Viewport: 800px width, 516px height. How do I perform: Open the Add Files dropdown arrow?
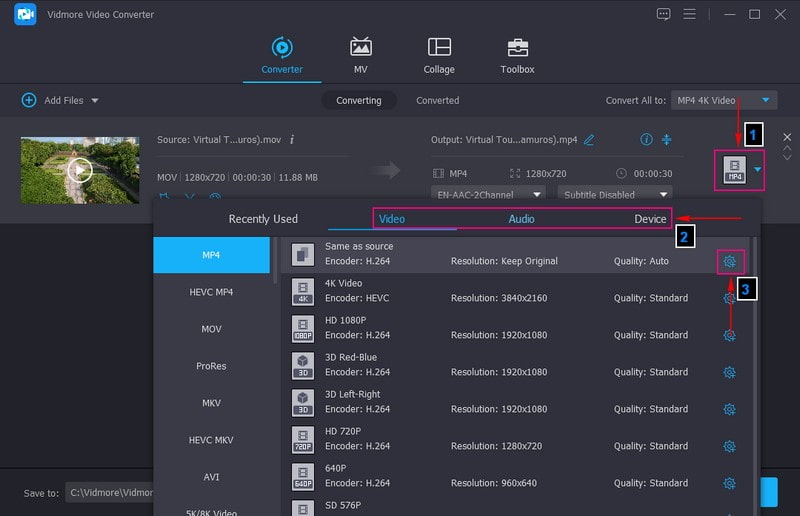pos(95,101)
